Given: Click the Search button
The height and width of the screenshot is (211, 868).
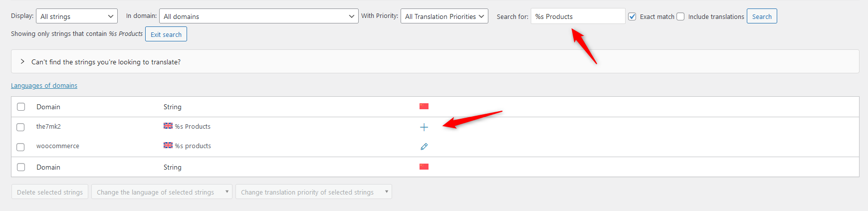Looking at the screenshot, I should [762, 16].
